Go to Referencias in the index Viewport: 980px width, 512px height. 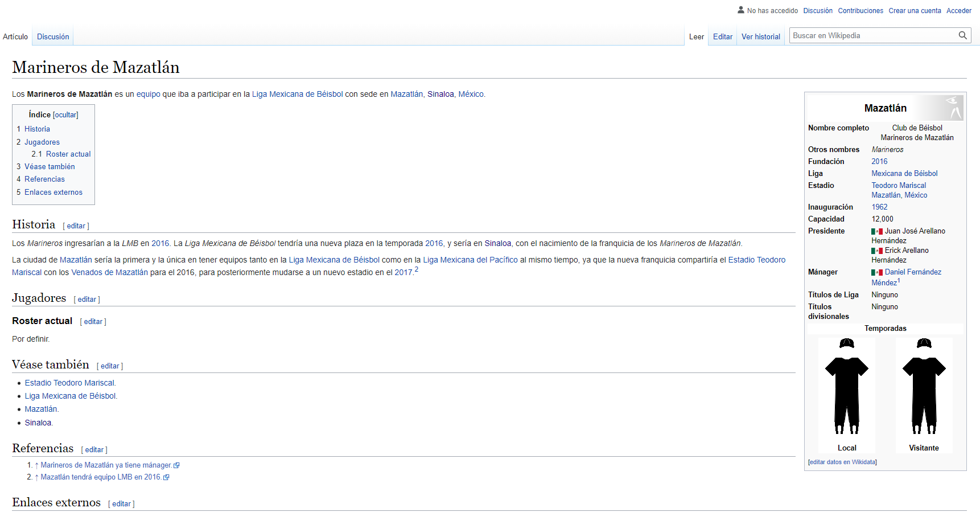44,179
